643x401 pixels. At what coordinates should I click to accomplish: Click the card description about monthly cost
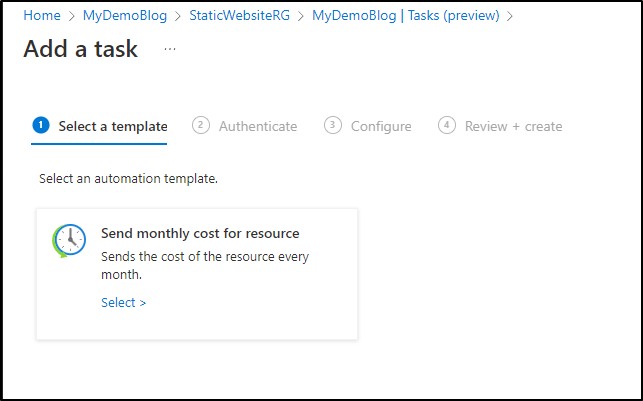[x=205, y=265]
